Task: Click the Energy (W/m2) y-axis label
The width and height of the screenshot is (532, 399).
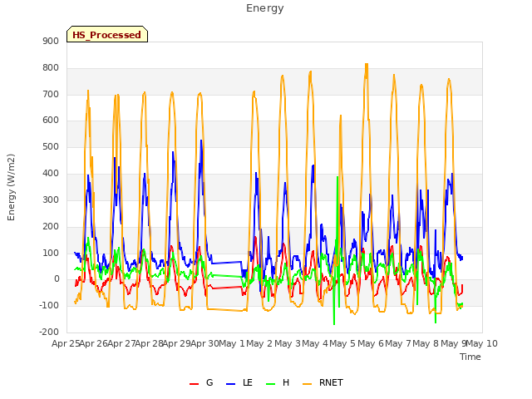Action: (11, 187)
